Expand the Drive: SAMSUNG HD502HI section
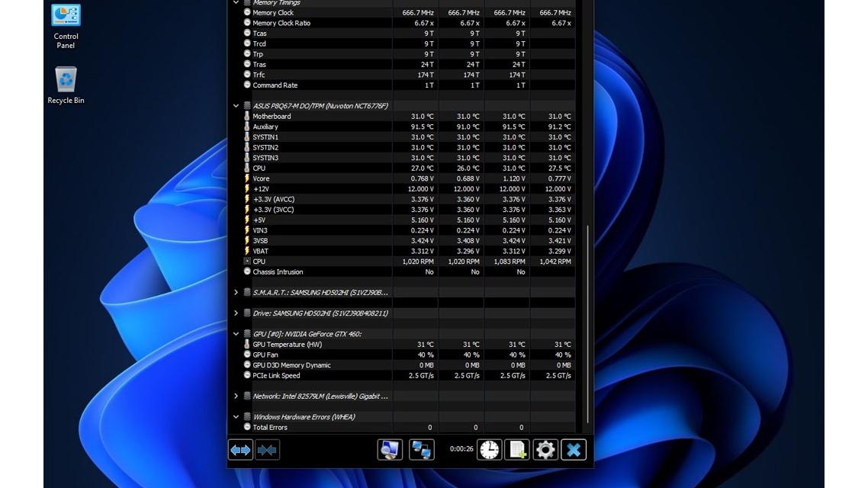 236,313
